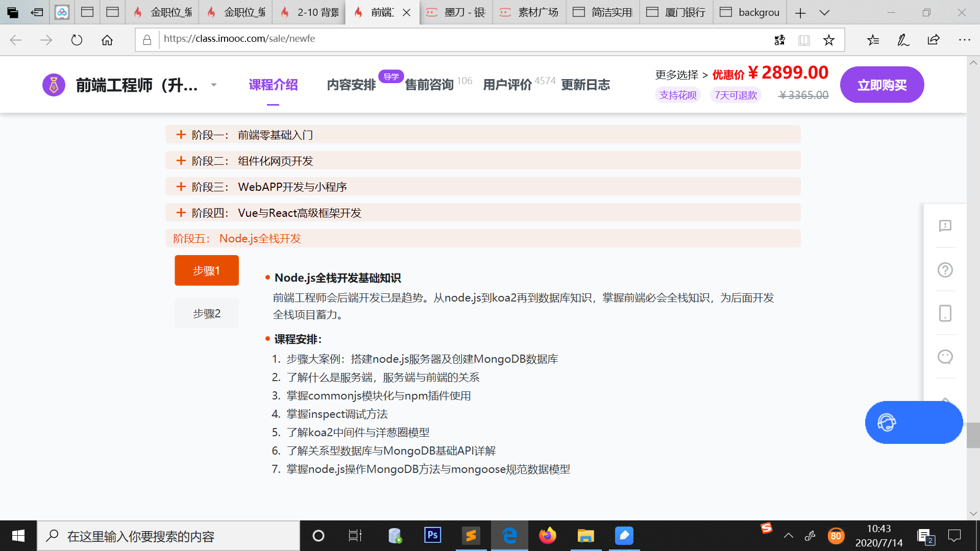The image size is (980, 551).
Task: Click the browser back arrow
Action: (16, 40)
